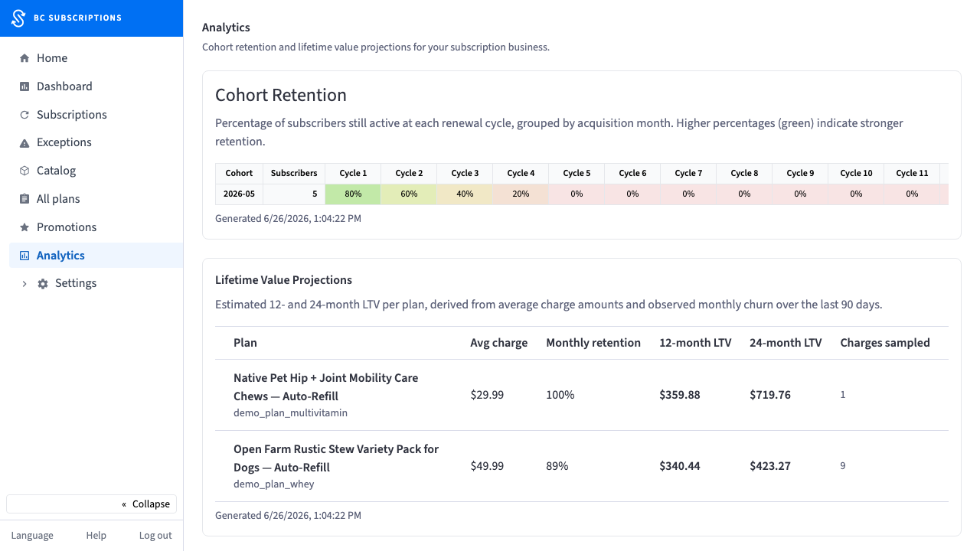Viewport: 980px width, 551px height.
Task: Open the Help link
Action: pos(96,536)
